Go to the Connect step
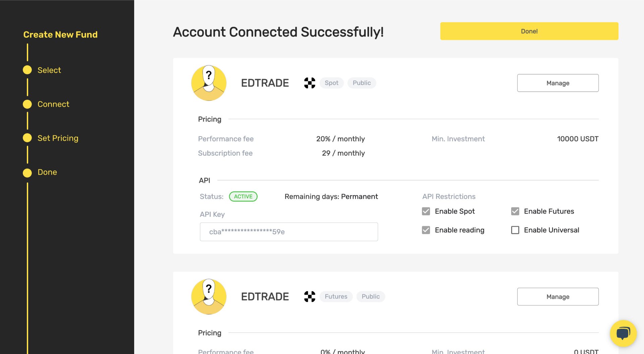 pos(53,104)
